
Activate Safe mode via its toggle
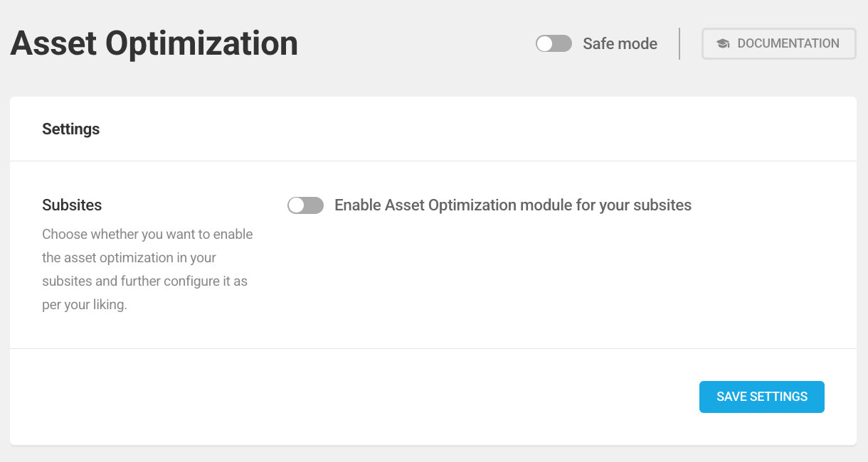coord(554,43)
